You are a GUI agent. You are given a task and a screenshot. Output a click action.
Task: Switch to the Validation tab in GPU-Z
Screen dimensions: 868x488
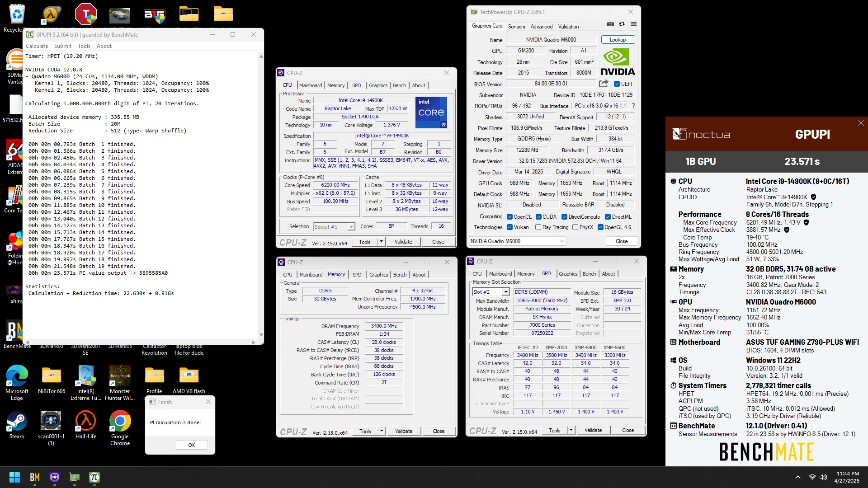(x=568, y=27)
